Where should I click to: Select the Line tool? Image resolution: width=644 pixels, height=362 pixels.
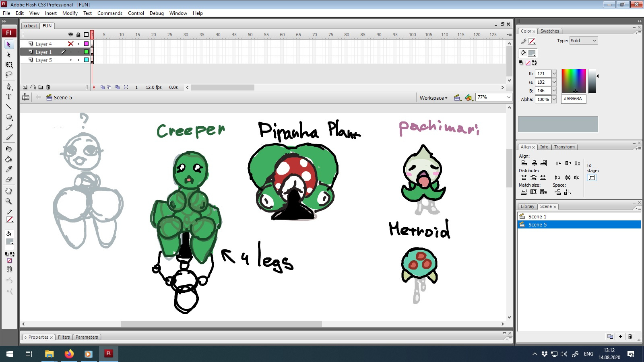(x=9, y=107)
